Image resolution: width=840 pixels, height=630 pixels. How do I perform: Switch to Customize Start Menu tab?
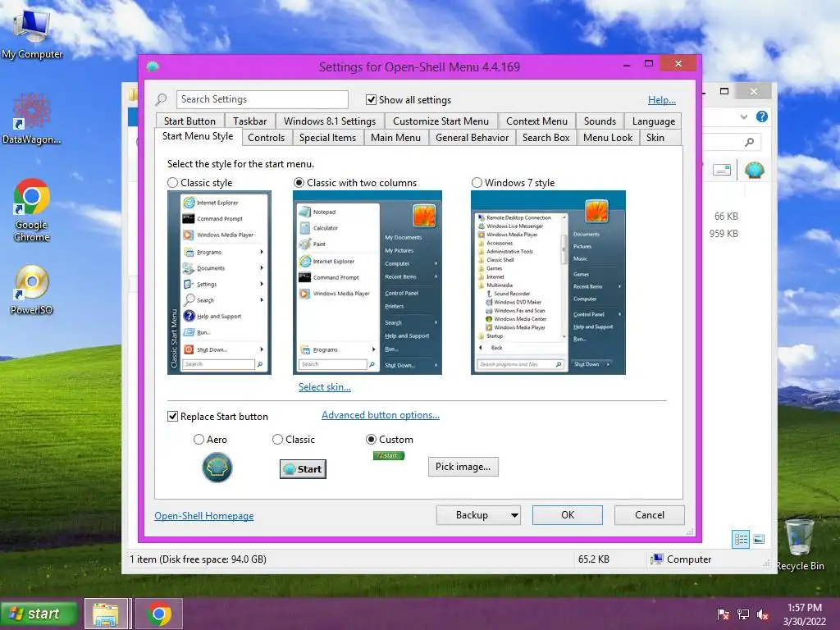[x=441, y=121]
